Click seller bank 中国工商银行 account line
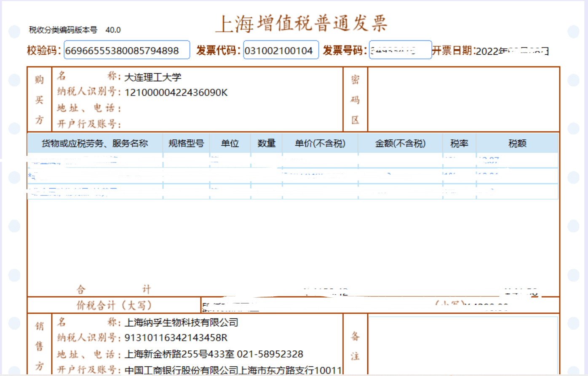 233,370
